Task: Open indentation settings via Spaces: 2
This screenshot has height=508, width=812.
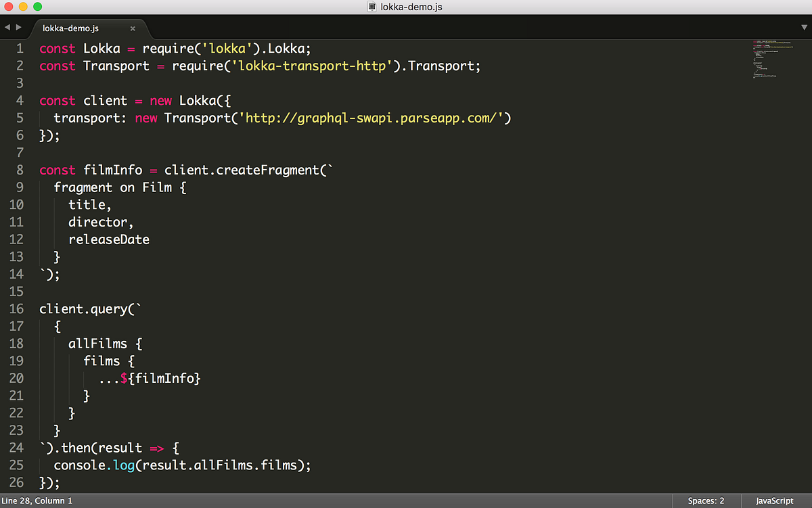Action: (x=706, y=501)
